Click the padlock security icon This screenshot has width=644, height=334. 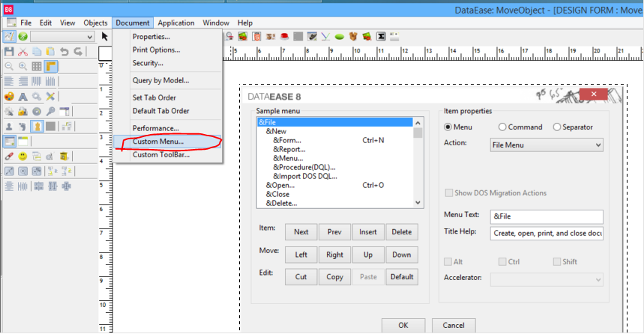pyautogui.click(x=22, y=111)
